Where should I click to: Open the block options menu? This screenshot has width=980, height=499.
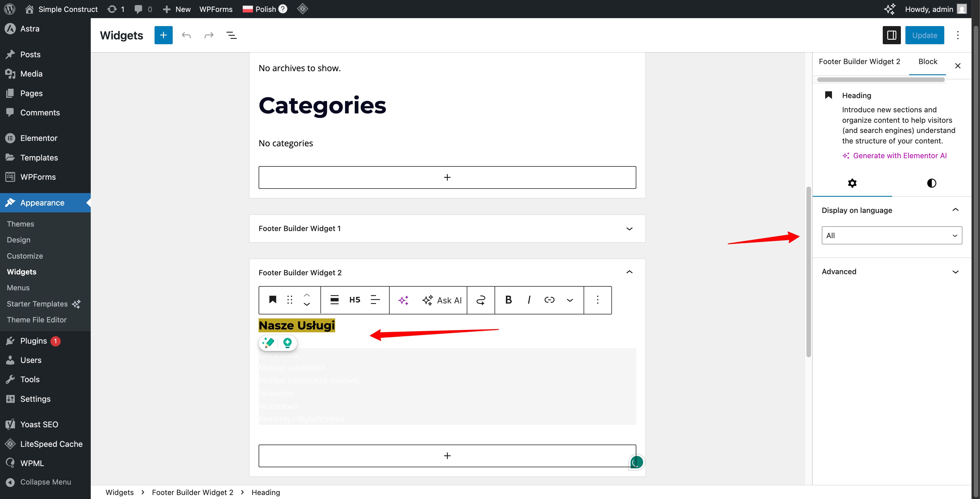pyautogui.click(x=598, y=300)
